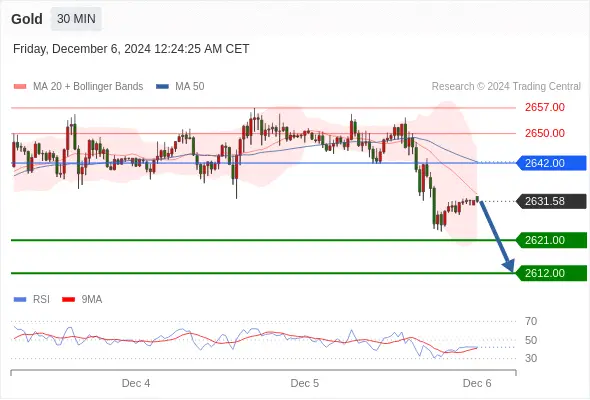590x400 pixels.
Task: Click the 9MA legend label
Action: pyautogui.click(x=92, y=300)
